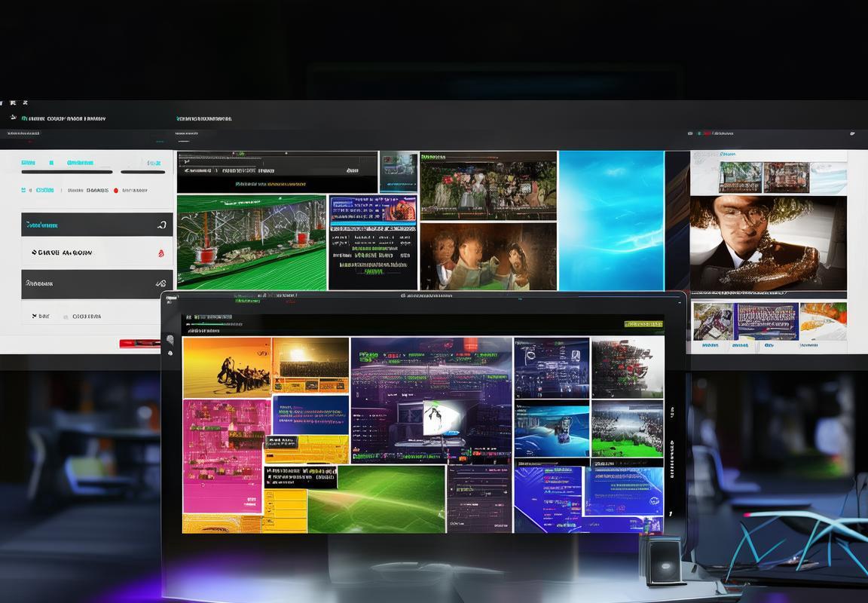Select the second dark row in left panel

pos(97,284)
